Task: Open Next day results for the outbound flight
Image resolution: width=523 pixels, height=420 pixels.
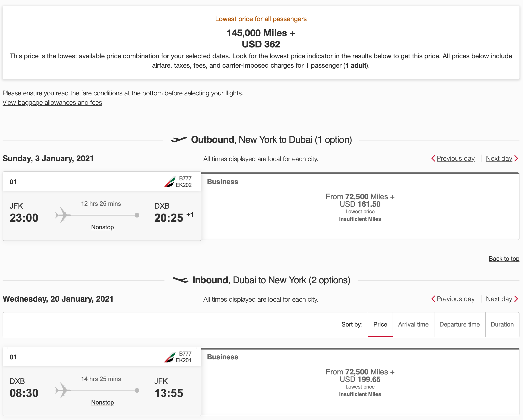Action: [499, 158]
